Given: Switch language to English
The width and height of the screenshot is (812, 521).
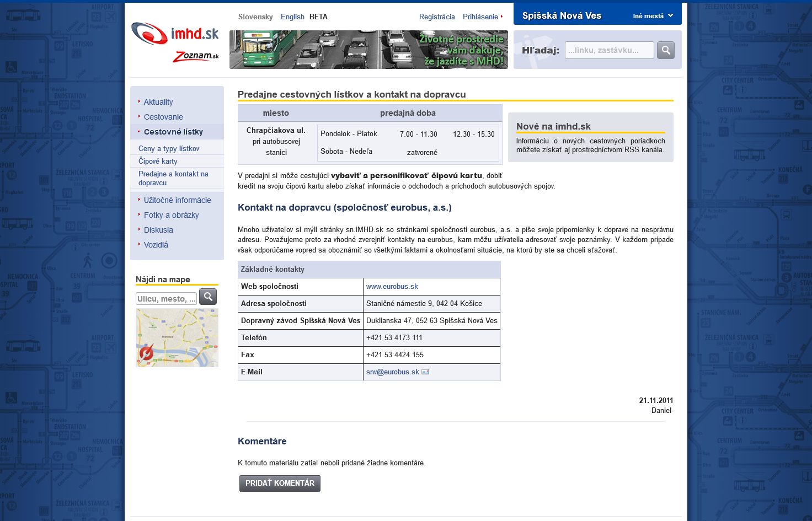Looking at the screenshot, I should tap(292, 17).
